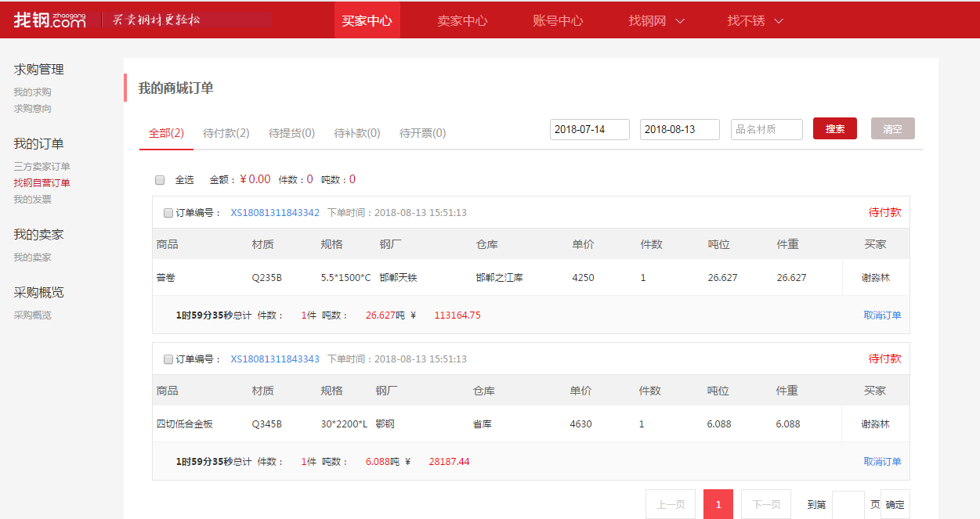
Task: Open the end date field 2018-08-13
Action: click(679, 129)
